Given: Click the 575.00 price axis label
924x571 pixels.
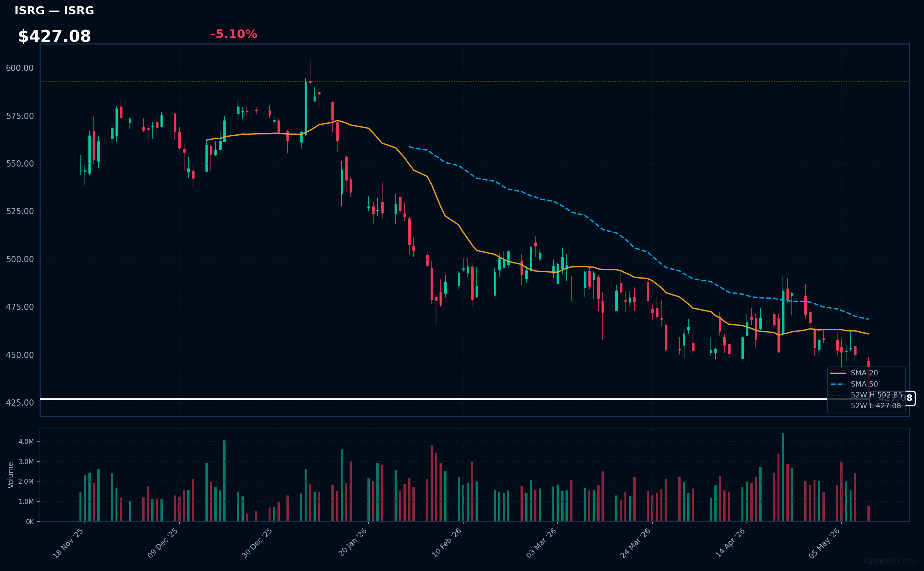Looking at the screenshot, I should [x=20, y=116].
